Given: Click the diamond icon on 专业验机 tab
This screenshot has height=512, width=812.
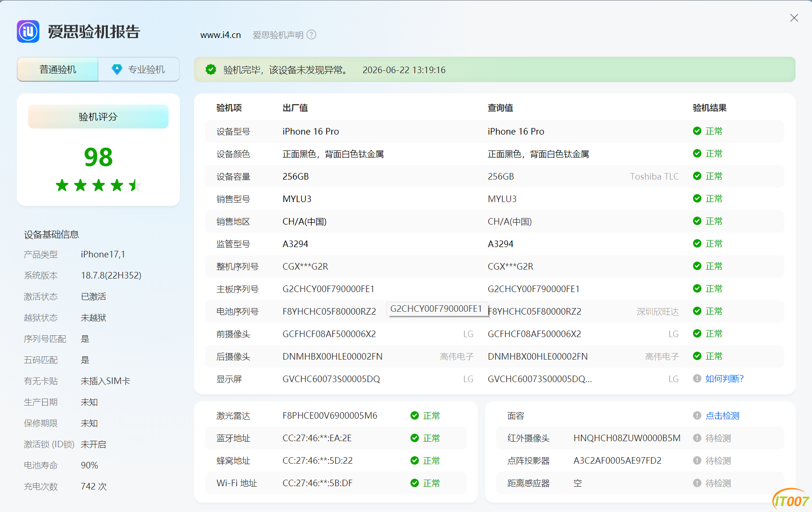Looking at the screenshot, I should click(x=117, y=69).
